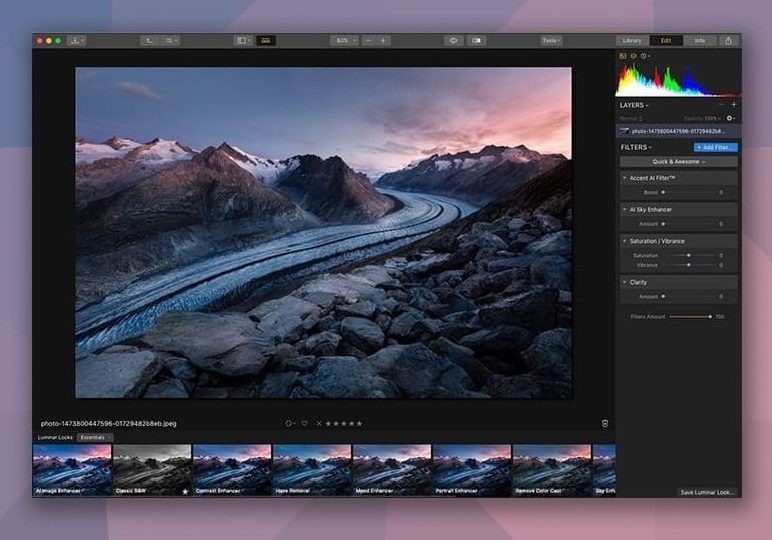The width and height of the screenshot is (772, 540).
Task: Open the layer Opacity 100% control
Action: [702, 119]
